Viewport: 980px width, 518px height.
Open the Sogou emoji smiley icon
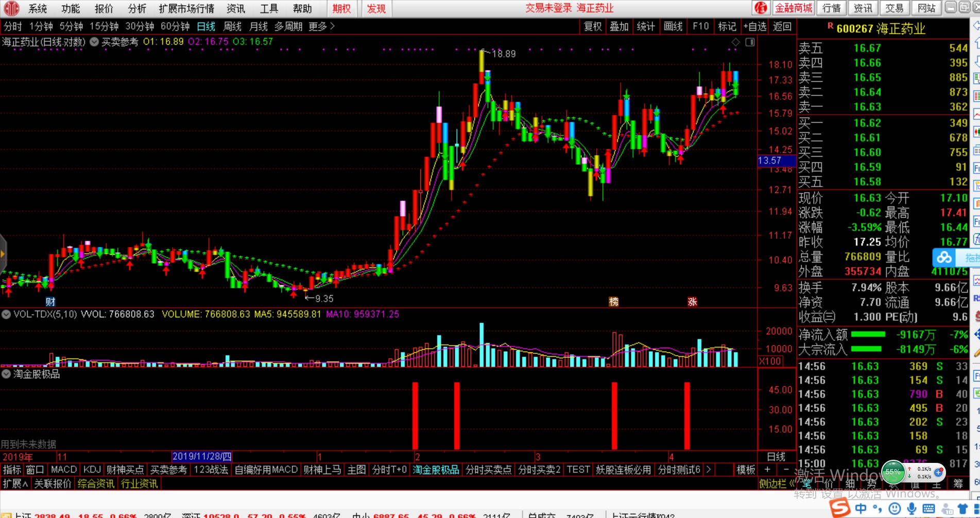895,509
